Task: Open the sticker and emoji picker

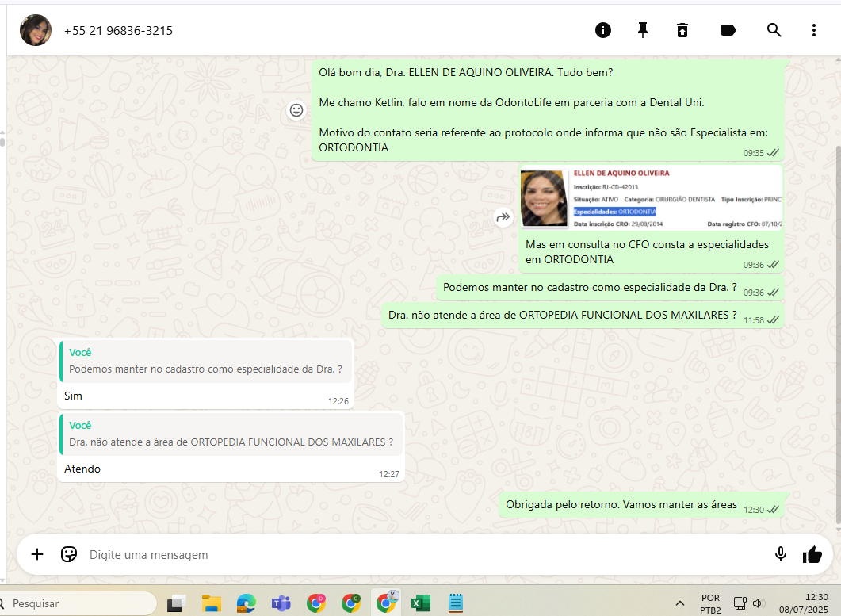Action: point(69,554)
